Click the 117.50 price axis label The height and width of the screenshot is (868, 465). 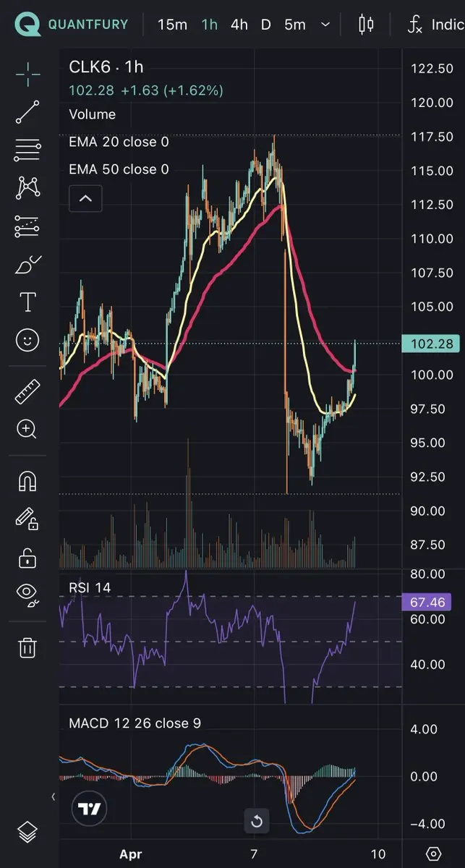(431, 137)
